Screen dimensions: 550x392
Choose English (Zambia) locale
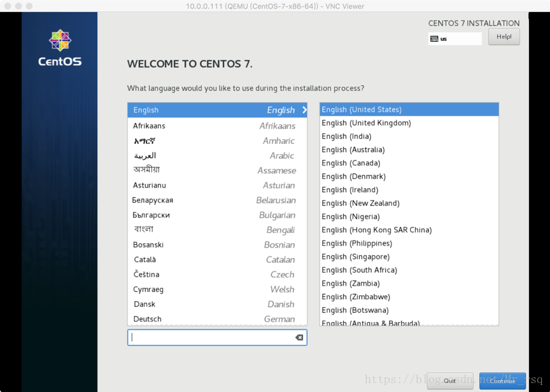409,283
